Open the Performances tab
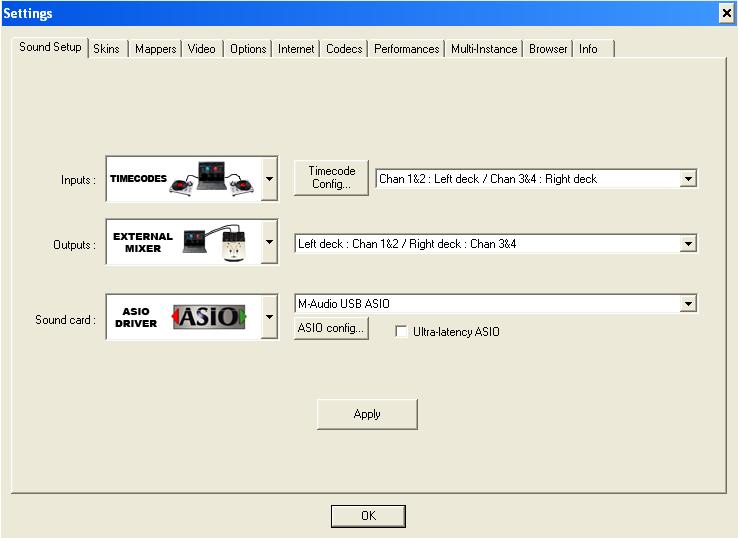Viewport: 738px width, 538px height. tap(407, 49)
